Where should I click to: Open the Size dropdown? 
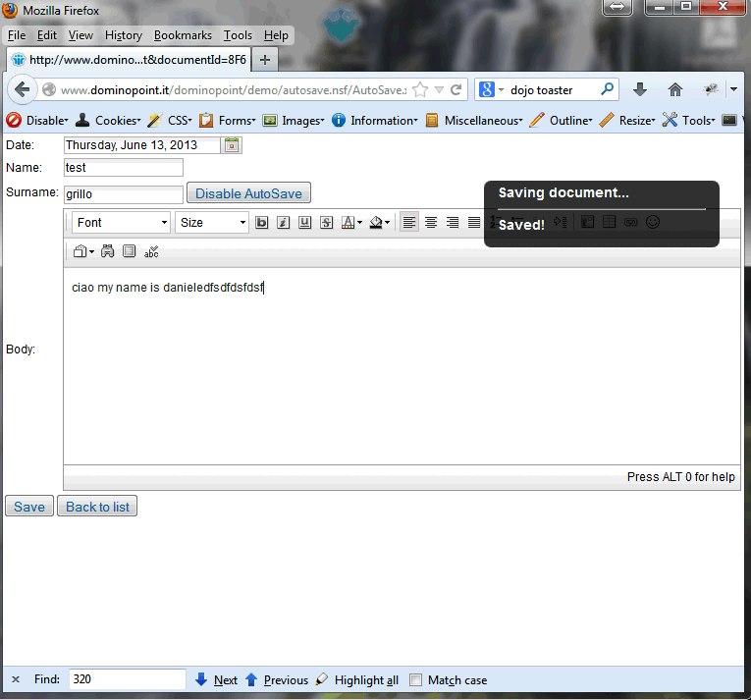click(212, 222)
